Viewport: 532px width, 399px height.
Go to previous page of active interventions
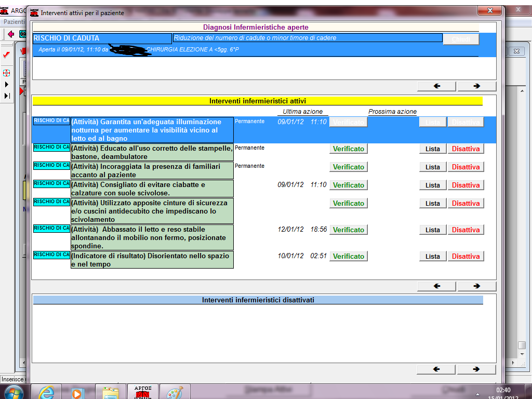[x=436, y=286]
